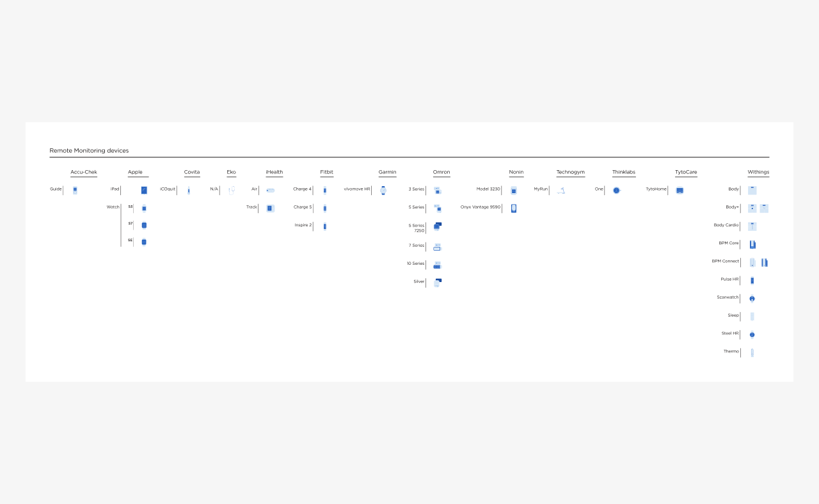Select the Withings Scanwatch icon
Screen dimensions: 819x504
point(752,298)
